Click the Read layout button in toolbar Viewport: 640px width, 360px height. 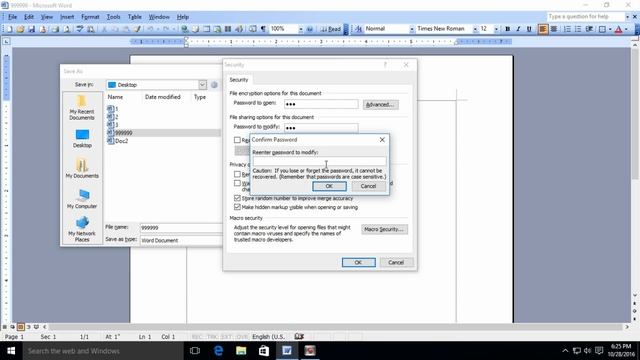click(331, 29)
